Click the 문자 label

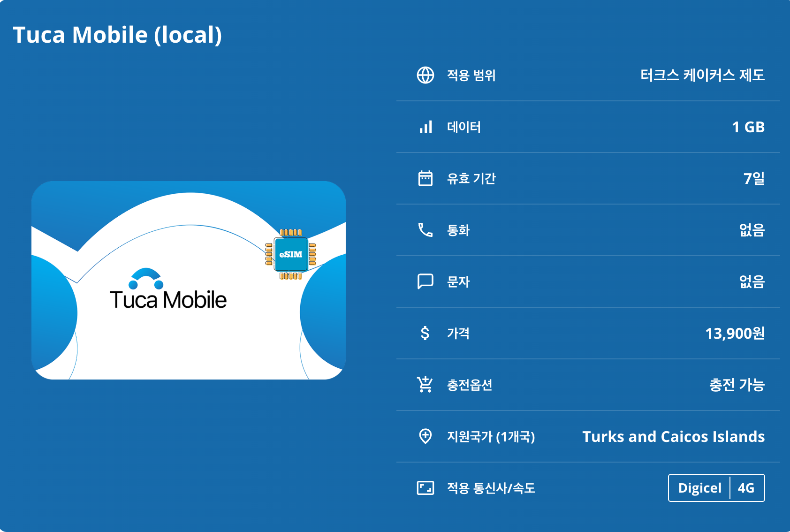click(458, 281)
